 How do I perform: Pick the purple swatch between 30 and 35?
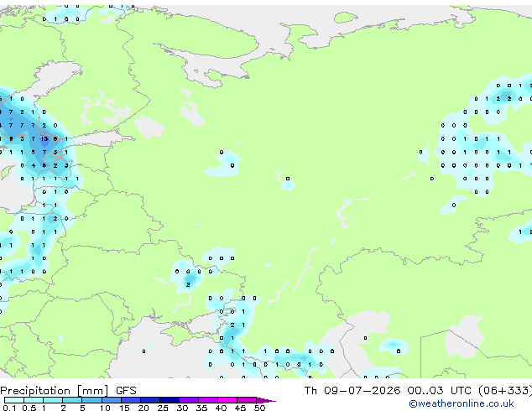click(x=189, y=400)
